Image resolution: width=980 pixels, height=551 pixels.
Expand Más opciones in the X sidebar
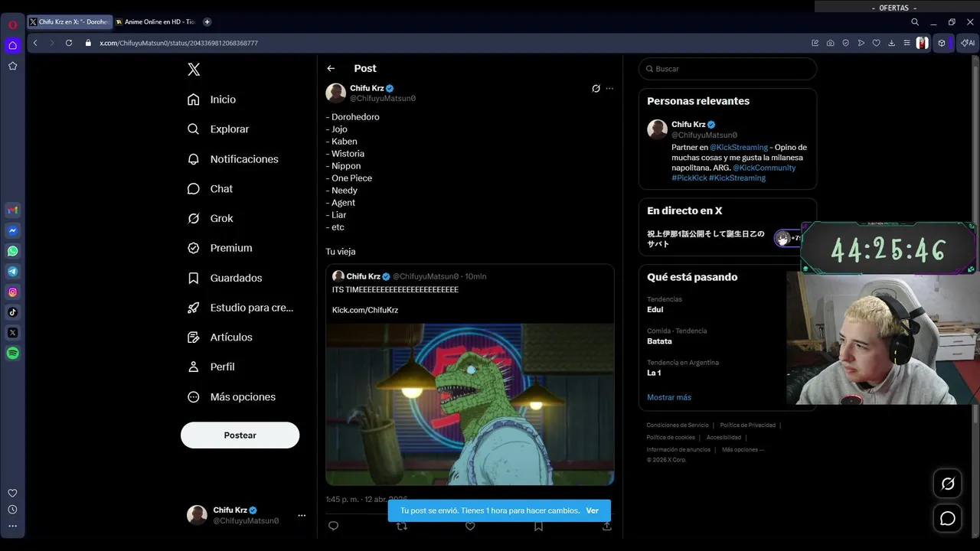pos(231,397)
